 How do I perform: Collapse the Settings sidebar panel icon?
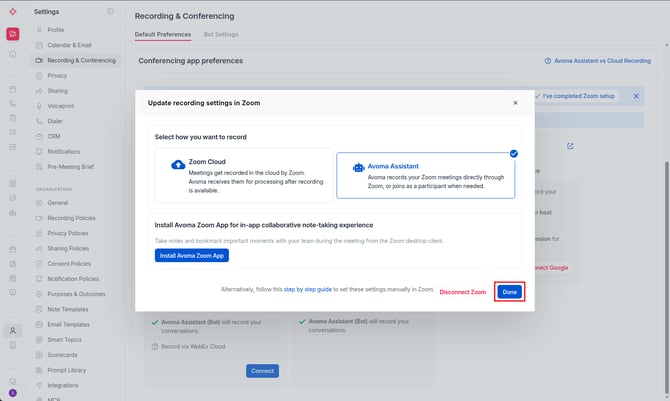[110, 12]
